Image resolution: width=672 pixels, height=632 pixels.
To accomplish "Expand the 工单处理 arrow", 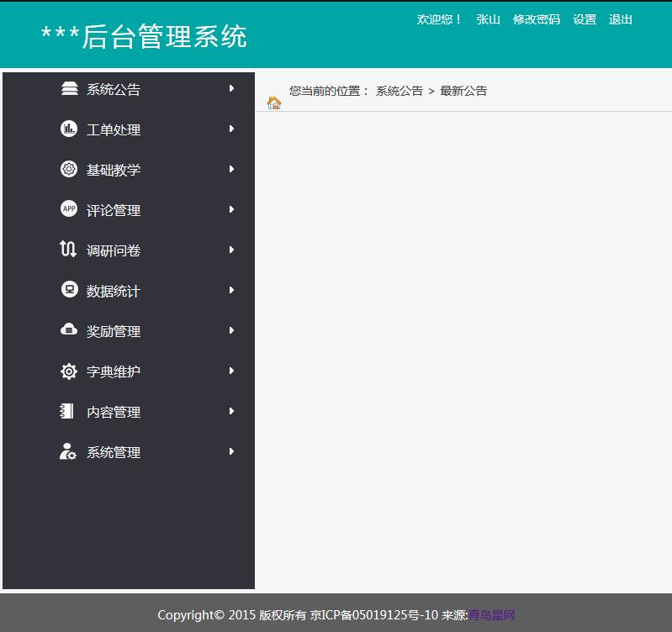I will pyautogui.click(x=231, y=129).
